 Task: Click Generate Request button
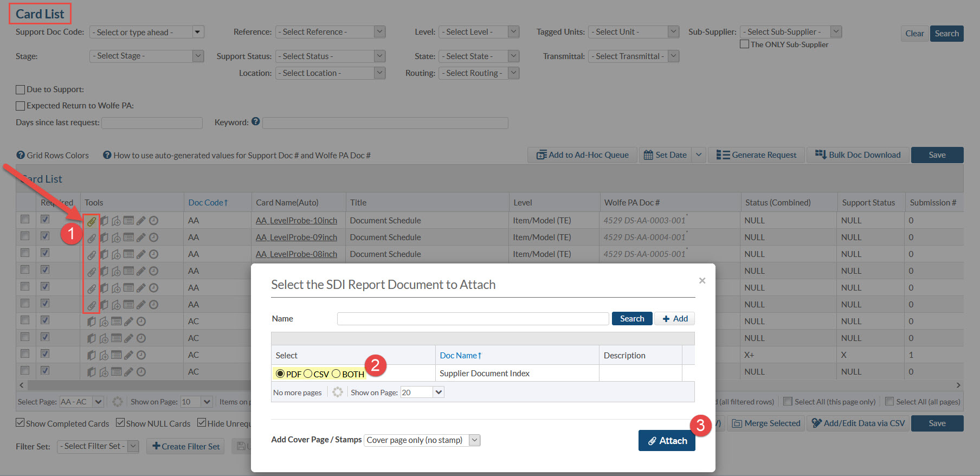(756, 155)
